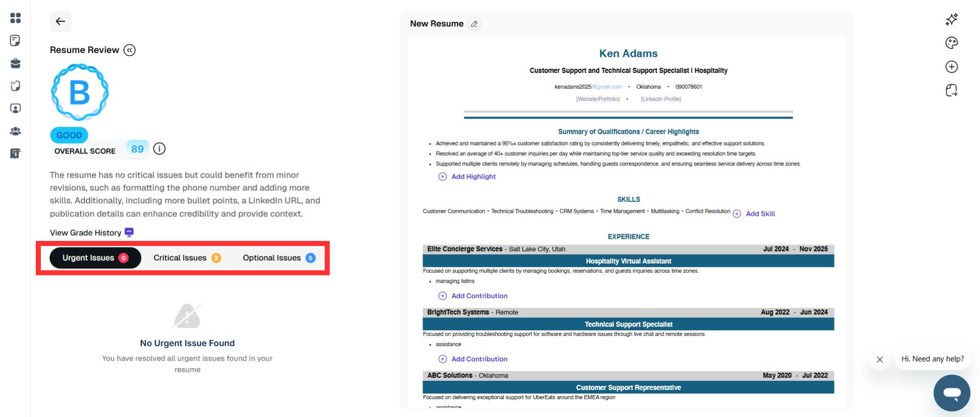The width and height of the screenshot is (980, 417).
Task: Open the profile card icon in sidebar
Action: pos(15,108)
